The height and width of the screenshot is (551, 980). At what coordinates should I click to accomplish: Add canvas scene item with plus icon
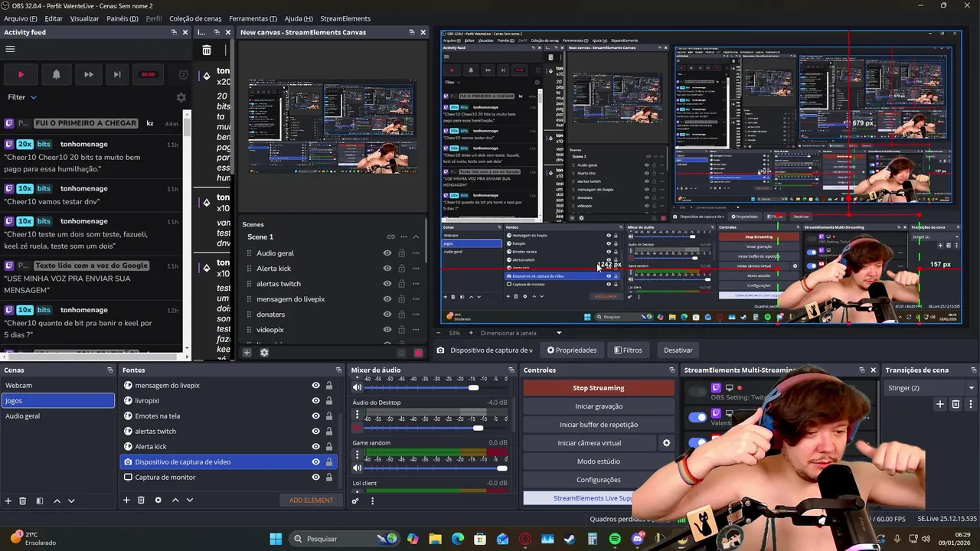[x=247, y=353]
